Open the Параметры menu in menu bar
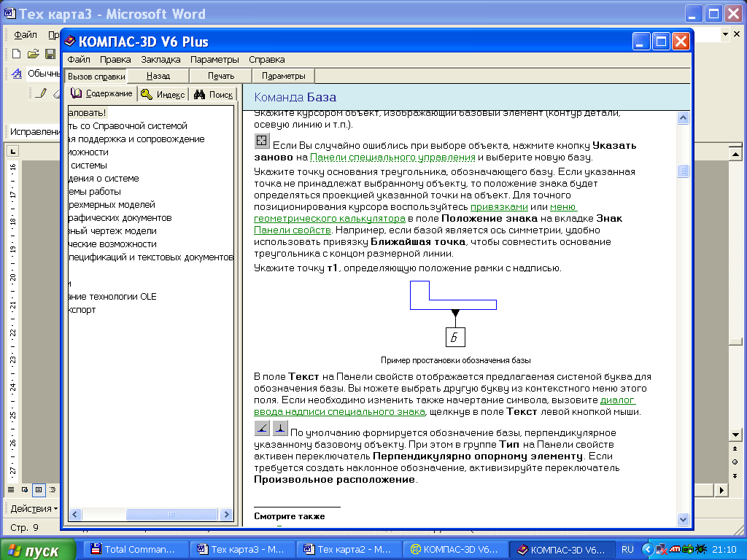 coord(214,60)
